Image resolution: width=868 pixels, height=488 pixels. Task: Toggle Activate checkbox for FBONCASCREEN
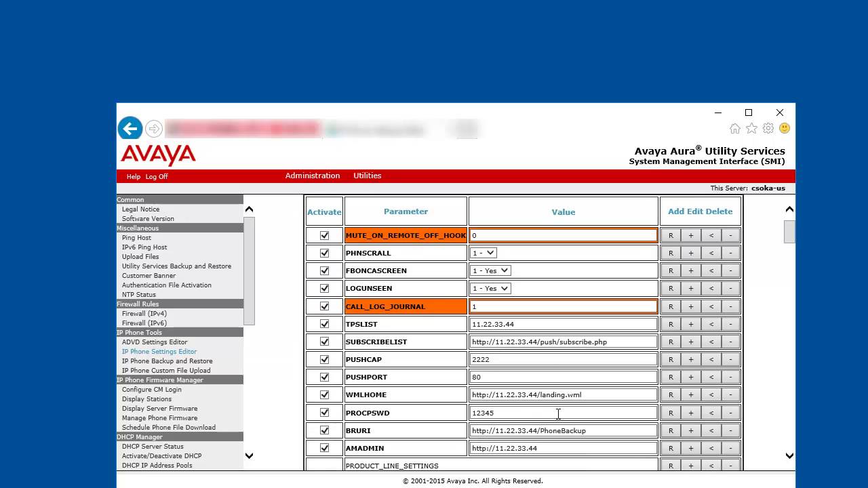click(324, 270)
